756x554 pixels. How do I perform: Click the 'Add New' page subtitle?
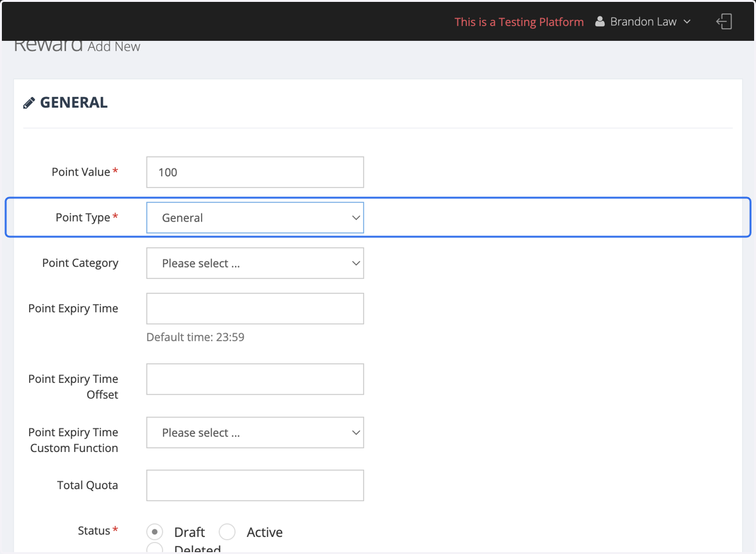pyautogui.click(x=114, y=47)
